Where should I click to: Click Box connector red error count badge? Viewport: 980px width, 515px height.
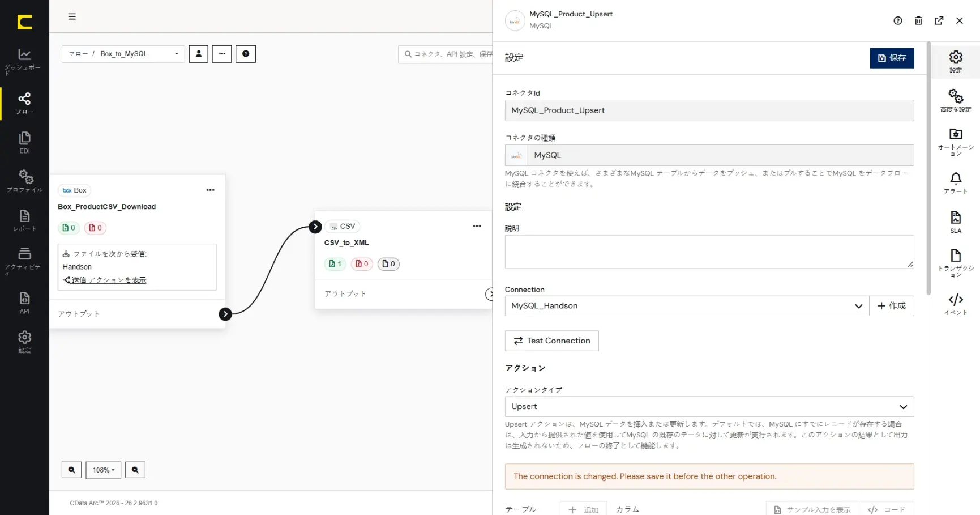click(95, 228)
